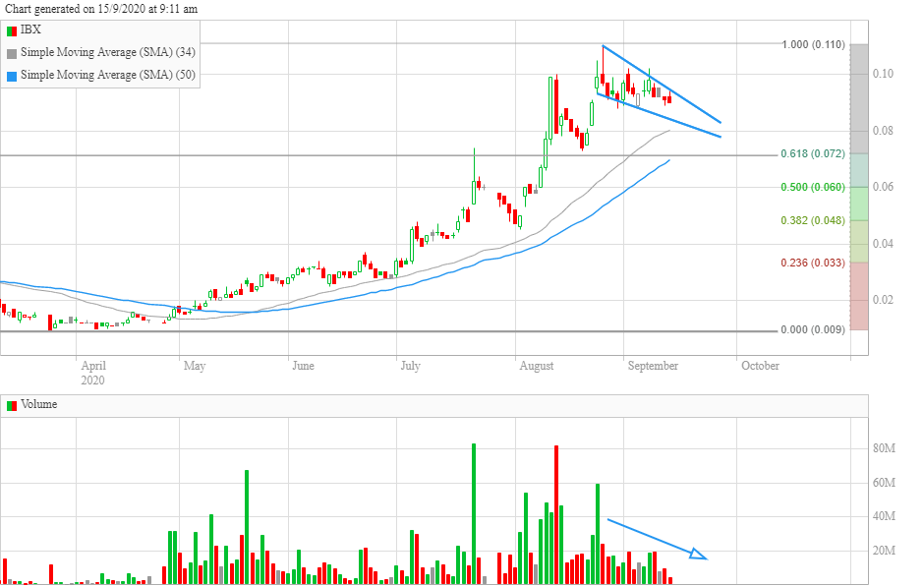Select the IBX legend label
The image size is (924, 586).
pyautogui.click(x=30, y=29)
